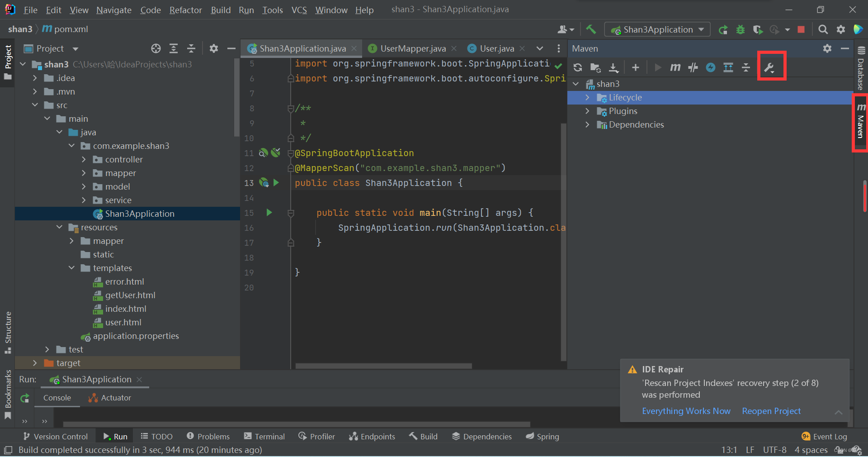Hide the Maven tool window

click(x=844, y=48)
